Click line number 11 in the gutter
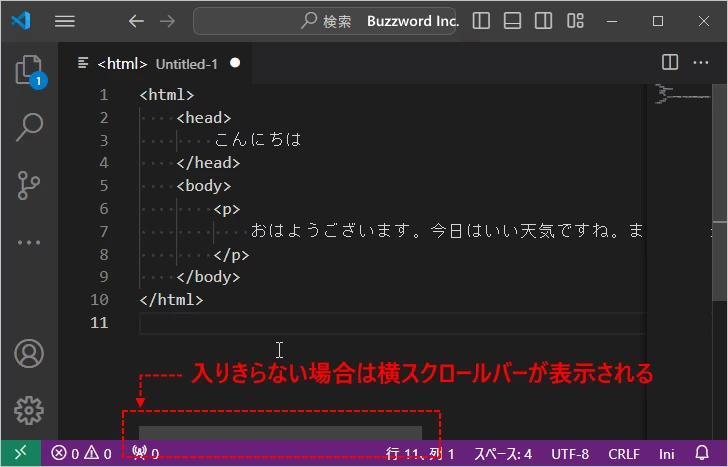 click(99, 323)
